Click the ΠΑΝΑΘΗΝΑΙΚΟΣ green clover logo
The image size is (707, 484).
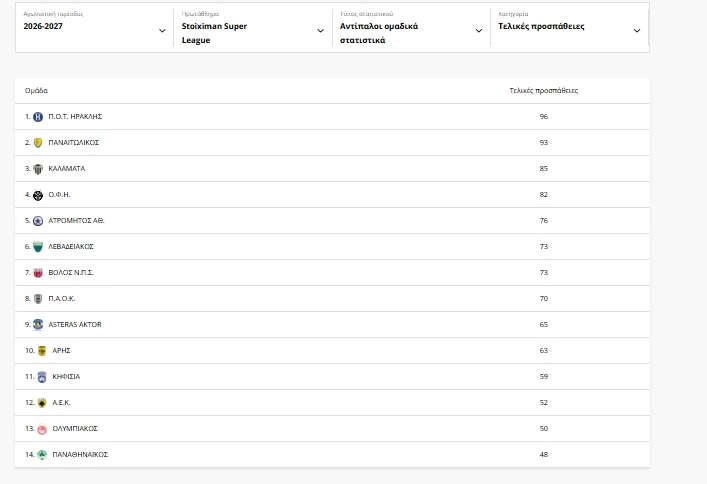coord(42,455)
